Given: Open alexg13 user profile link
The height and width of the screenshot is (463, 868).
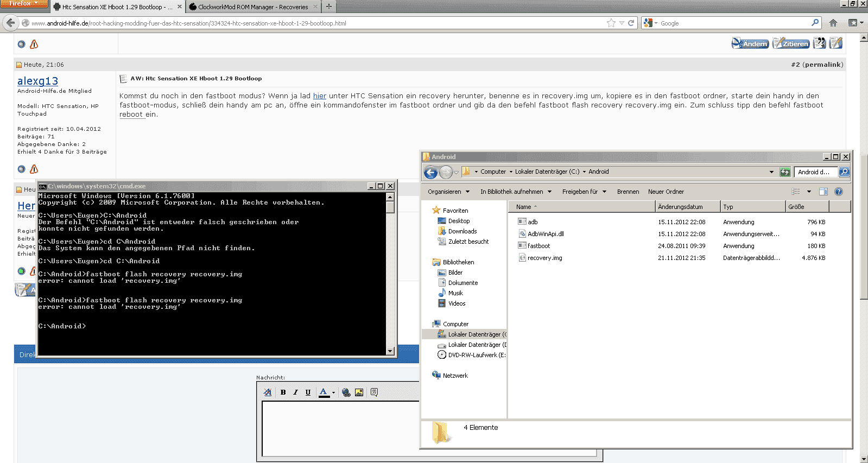Looking at the screenshot, I should (x=37, y=81).
